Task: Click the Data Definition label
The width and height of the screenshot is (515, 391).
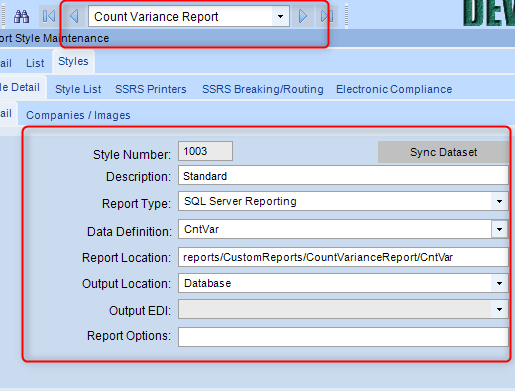Action: pos(129,232)
